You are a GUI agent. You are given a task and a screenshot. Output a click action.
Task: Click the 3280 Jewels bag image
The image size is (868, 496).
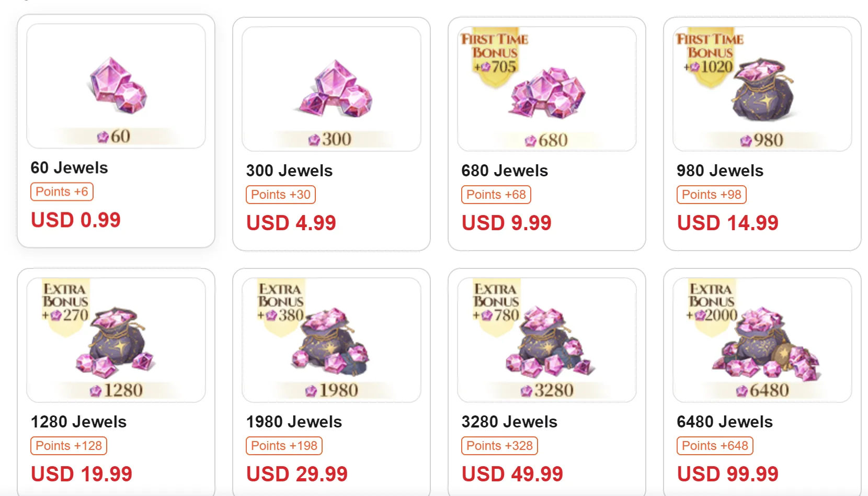(549, 343)
